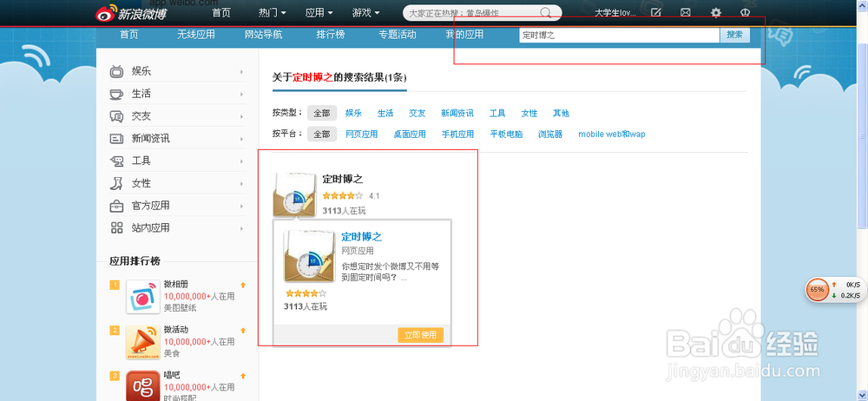The height and width of the screenshot is (401, 868).
Task: Click the top hot-search input field
Action: click(x=471, y=13)
